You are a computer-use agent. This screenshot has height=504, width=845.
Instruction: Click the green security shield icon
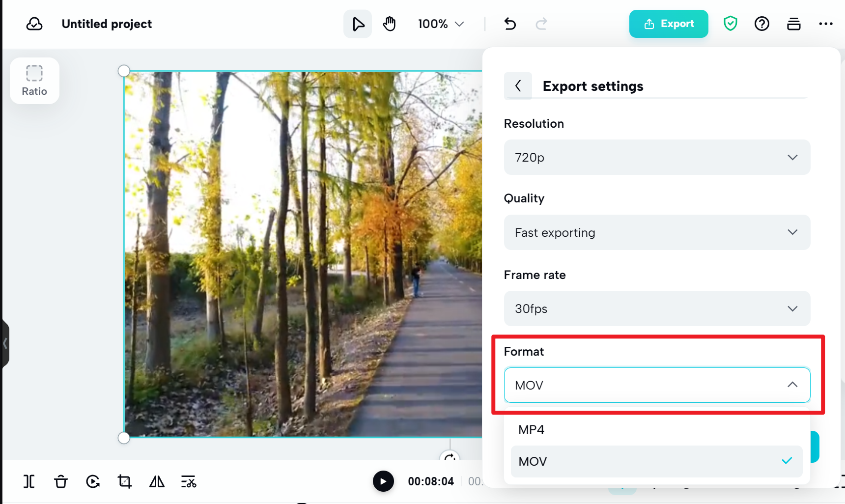pos(730,23)
